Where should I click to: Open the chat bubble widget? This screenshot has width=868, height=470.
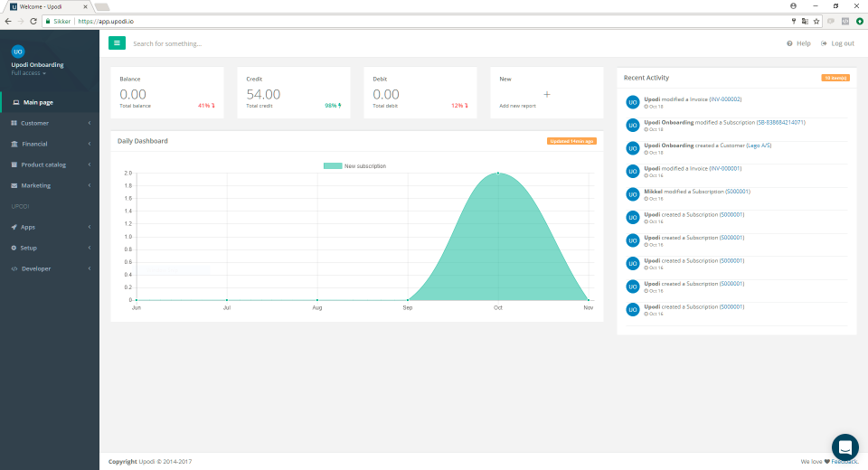(844, 447)
